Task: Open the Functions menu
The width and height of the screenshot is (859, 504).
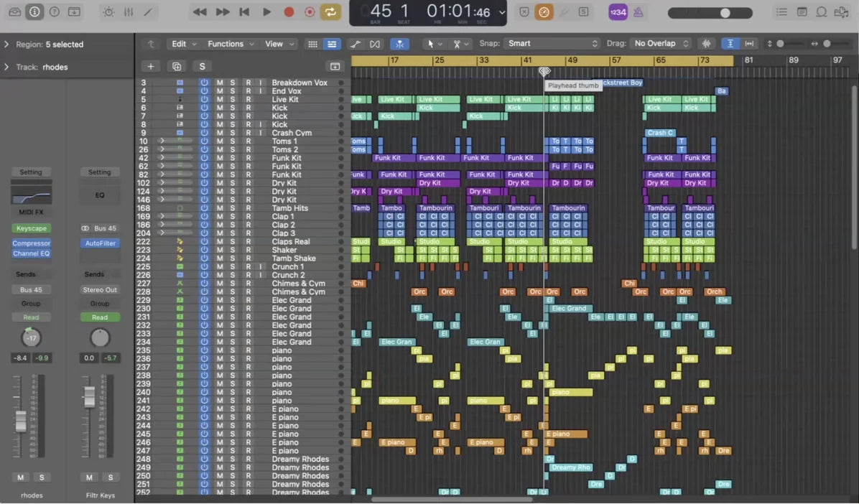Action: (x=230, y=44)
